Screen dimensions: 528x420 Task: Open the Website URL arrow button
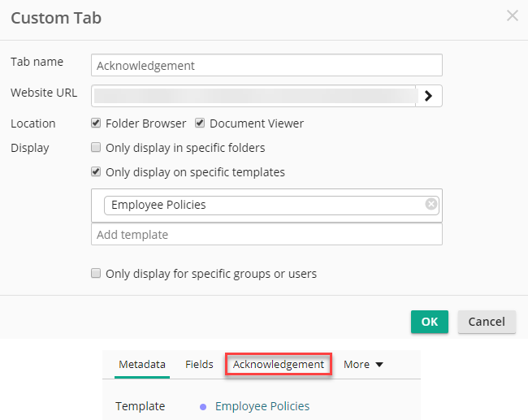pyautogui.click(x=429, y=96)
